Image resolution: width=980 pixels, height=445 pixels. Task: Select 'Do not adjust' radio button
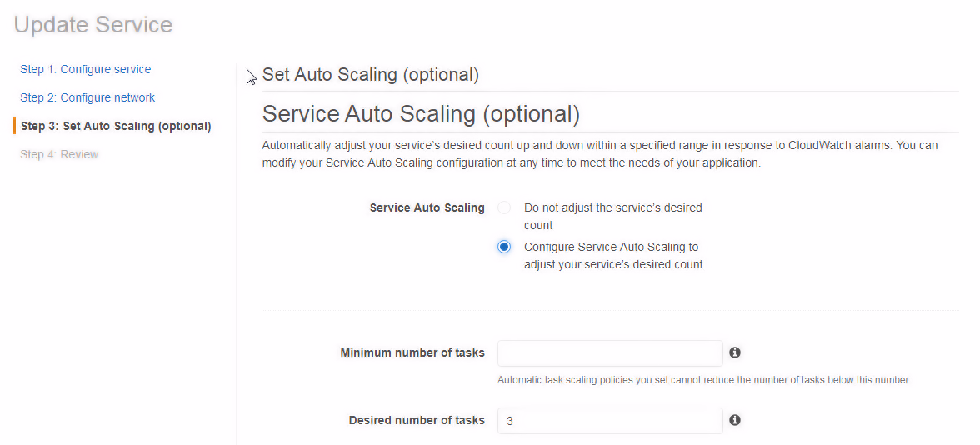pyautogui.click(x=504, y=208)
